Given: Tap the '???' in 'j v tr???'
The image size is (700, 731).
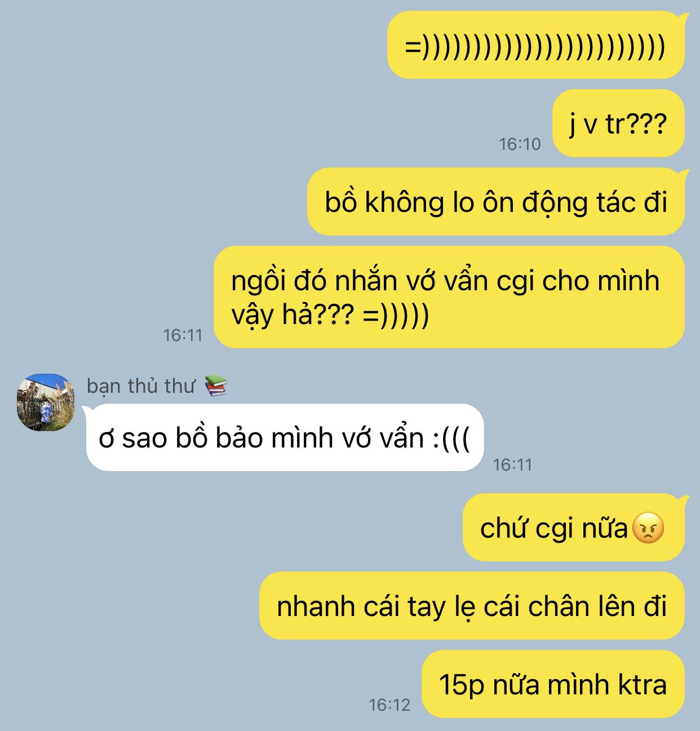Looking at the screenshot, I should [x=646, y=123].
